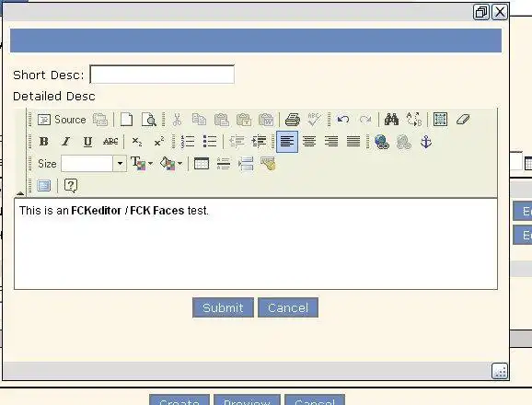Toggle Italic formatting
This screenshot has height=405, width=532.
[x=66, y=142]
